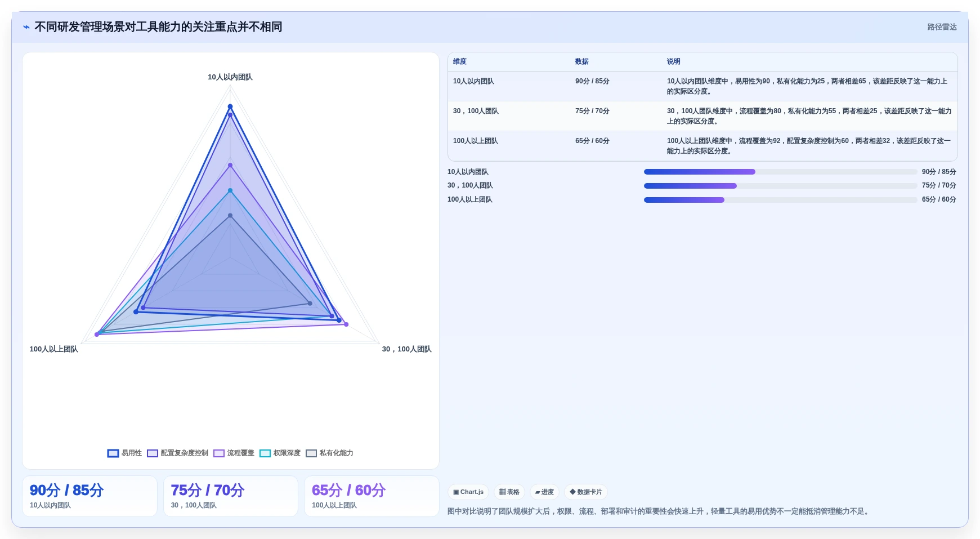
Task: Click the top 易用性 radar data point
Action: click(230, 106)
